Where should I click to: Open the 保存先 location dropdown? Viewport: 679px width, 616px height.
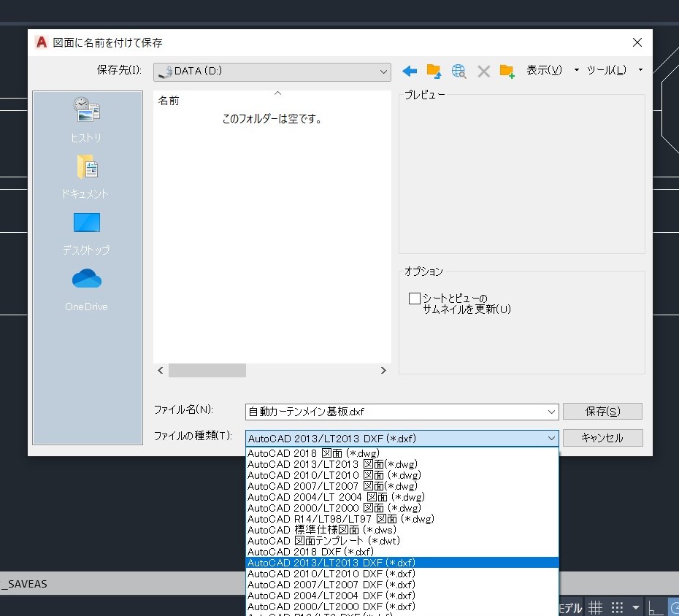click(x=385, y=72)
